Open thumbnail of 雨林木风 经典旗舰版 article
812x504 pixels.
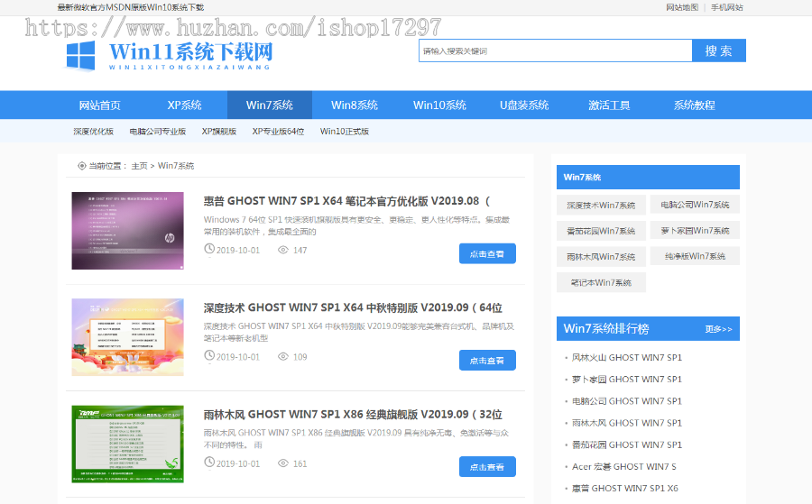click(x=127, y=444)
